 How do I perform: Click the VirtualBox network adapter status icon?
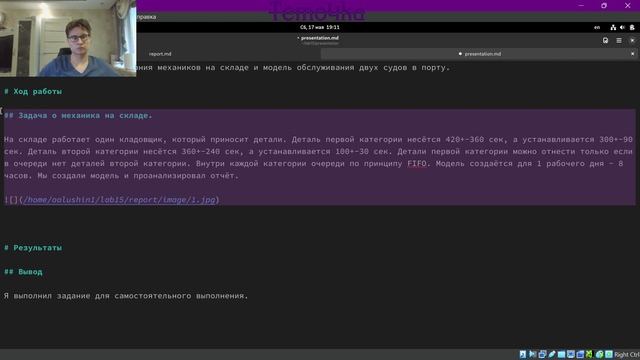[x=542, y=354]
